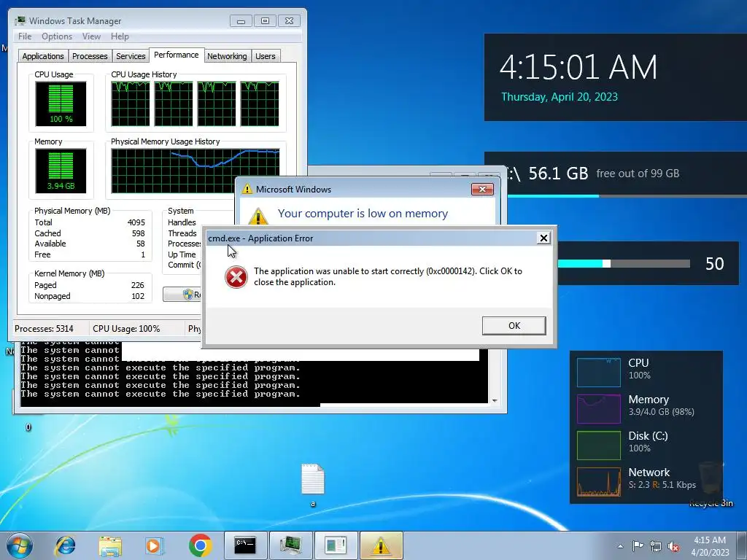
Task: Open Windows Explorer folder taskbar icon
Action: tap(110, 545)
